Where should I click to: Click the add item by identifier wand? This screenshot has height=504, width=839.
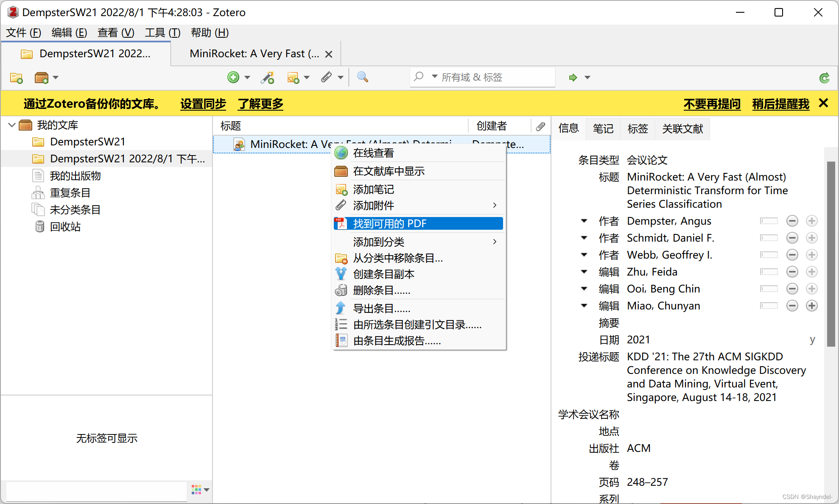pyautogui.click(x=267, y=78)
